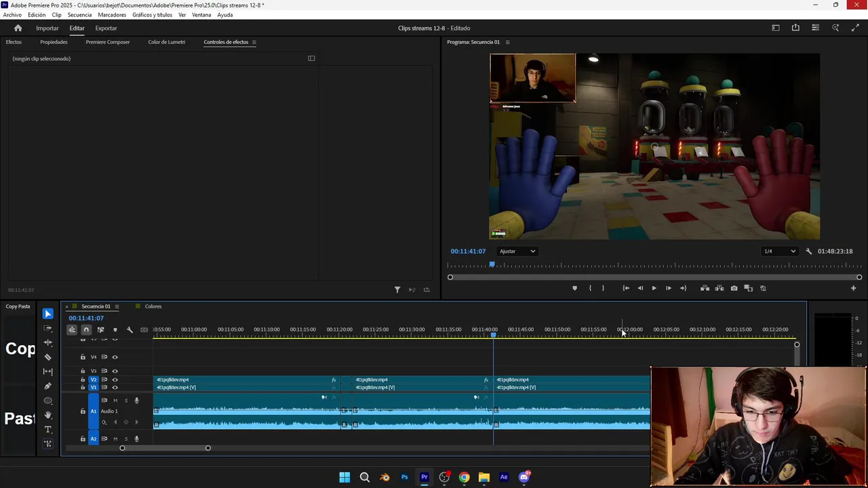Open the Secuencia menu

click(79, 15)
